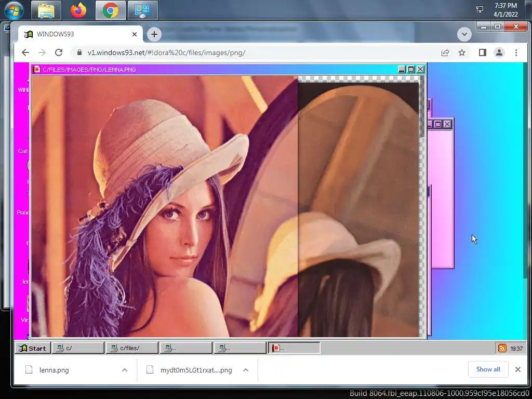Close the WINDOWS93 tab
This screenshot has width=532, height=399.
[135, 34]
